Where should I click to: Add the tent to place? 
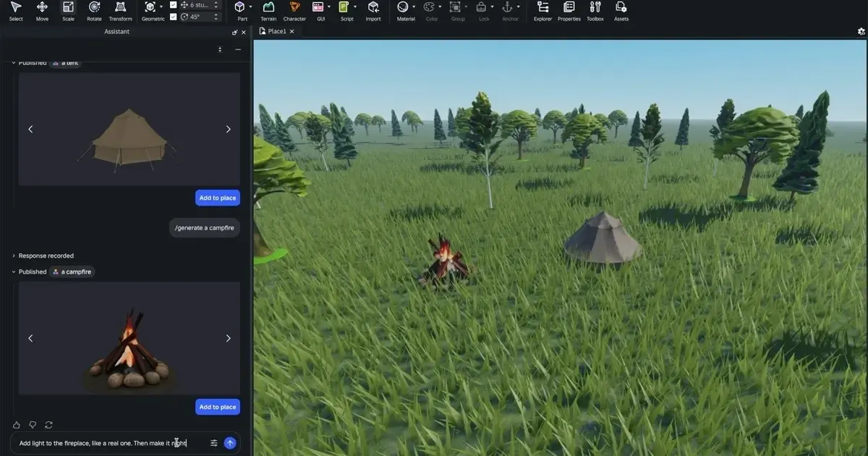coord(217,198)
